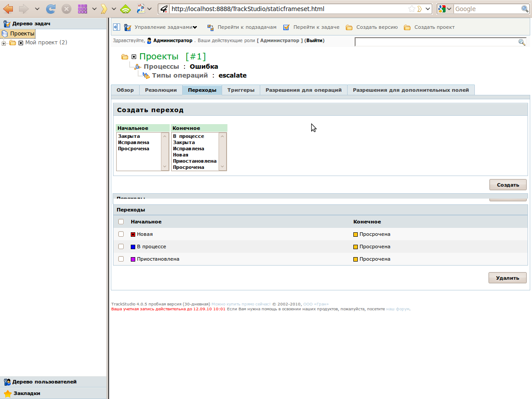Image resolution: width=532 pixels, height=399 pixels.
Task: Click the collapse left panel icon
Action: [x=116, y=27]
